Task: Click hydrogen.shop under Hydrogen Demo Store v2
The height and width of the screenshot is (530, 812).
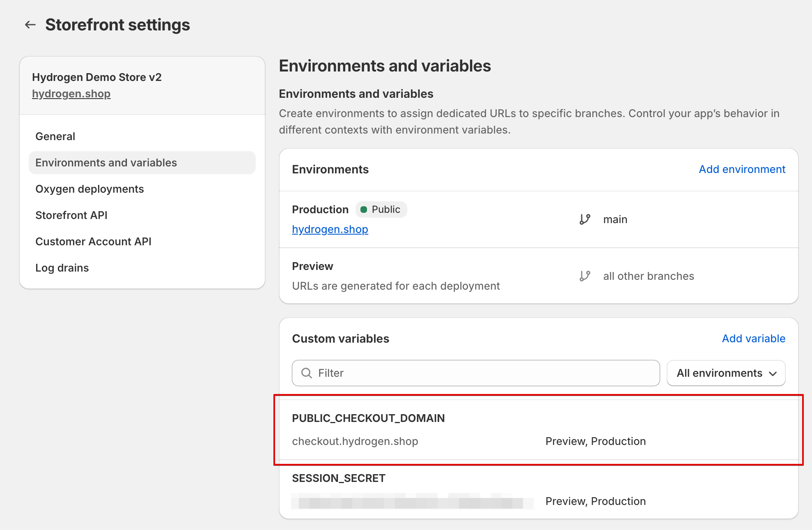Action: pos(71,93)
